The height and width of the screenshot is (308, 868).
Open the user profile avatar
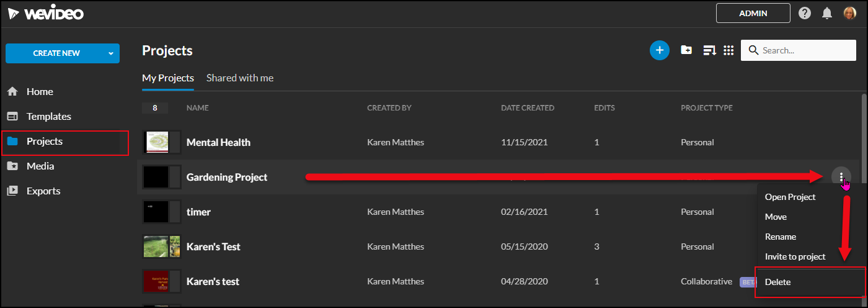[x=849, y=13]
